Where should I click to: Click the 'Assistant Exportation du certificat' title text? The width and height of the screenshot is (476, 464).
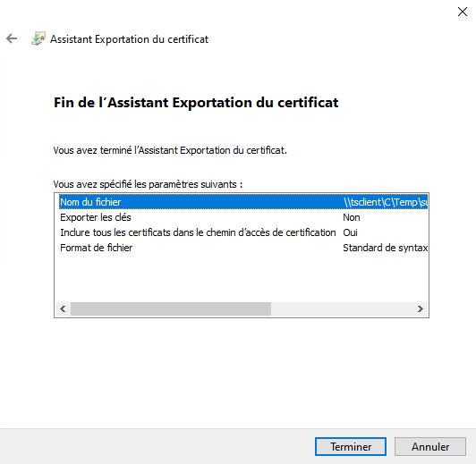(129, 39)
